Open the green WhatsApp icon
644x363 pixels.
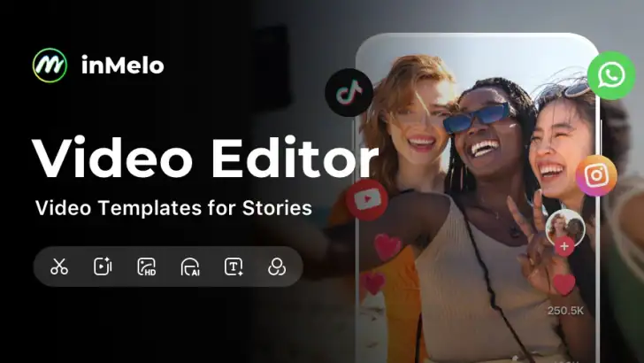(x=611, y=75)
